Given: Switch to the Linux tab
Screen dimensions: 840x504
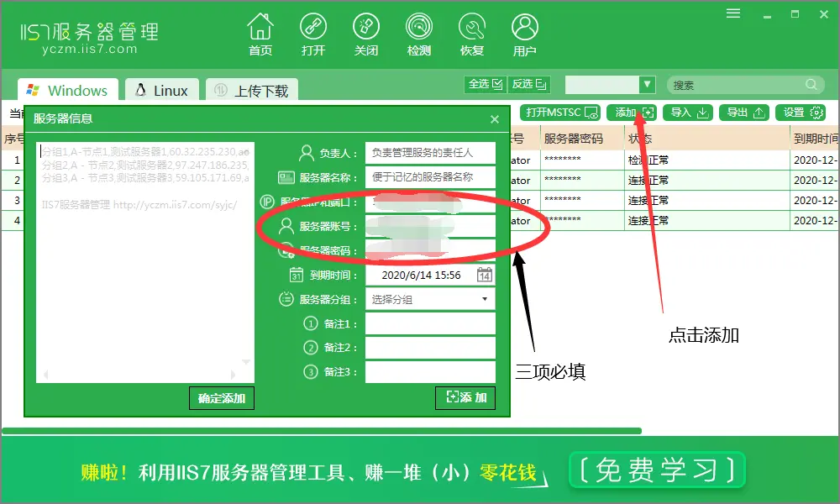Looking at the screenshot, I should coord(162,90).
